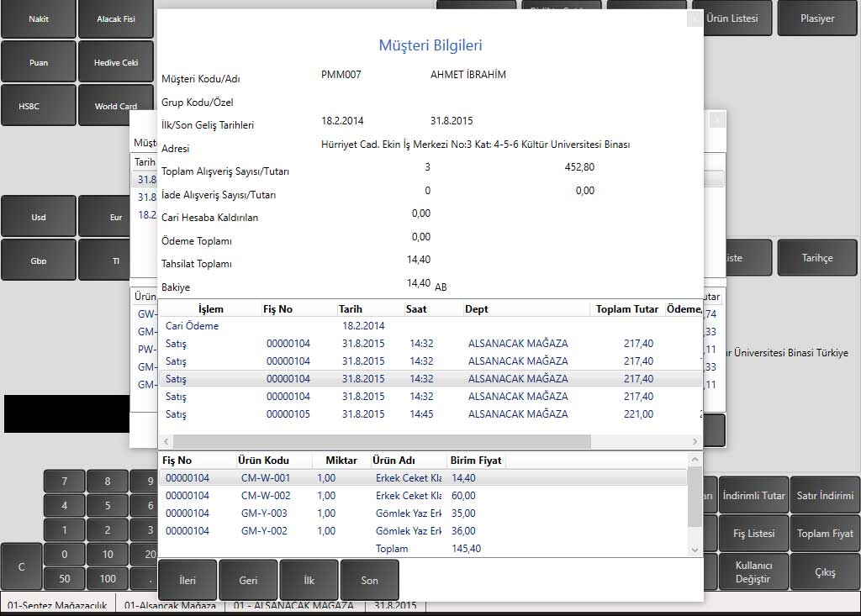Tap numeric keypad key 4
Viewport: 861px width, 616px height.
(64, 505)
